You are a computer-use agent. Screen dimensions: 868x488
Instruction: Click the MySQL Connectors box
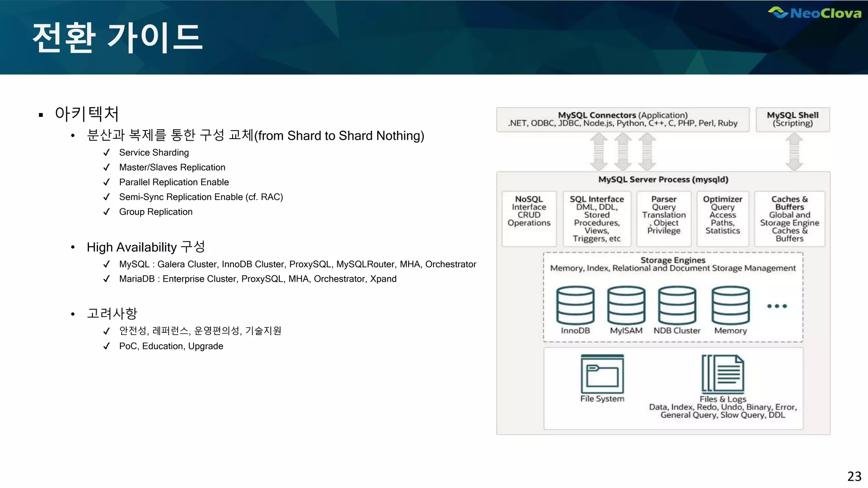point(623,119)
